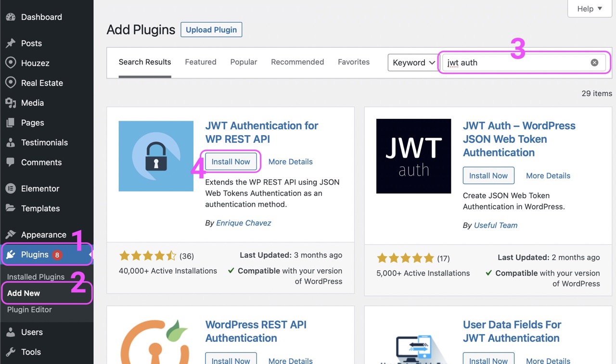Open the WordPress REST API Authentication thumbnail
616x364 pixels.
(x=156, y=341)
